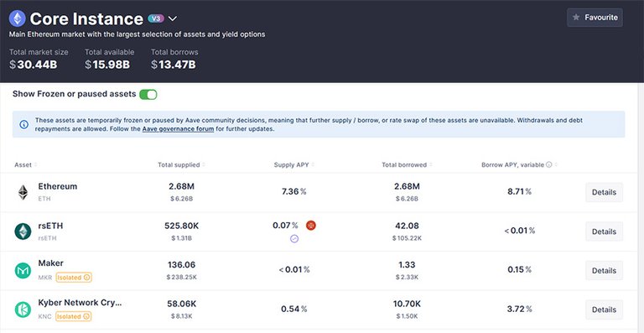The image size is (644, 333).
Task: Click the Ethereum ETH asset icon
Action: [23, 192]
